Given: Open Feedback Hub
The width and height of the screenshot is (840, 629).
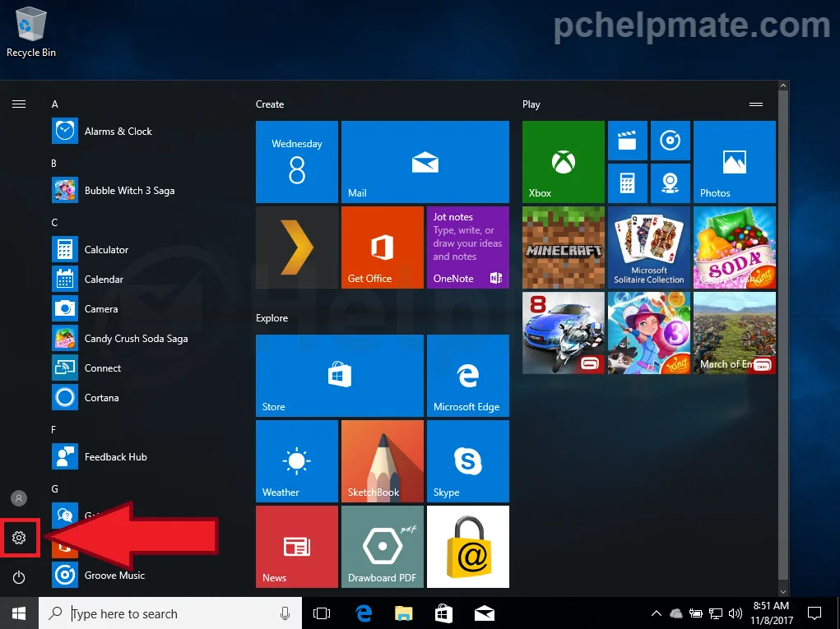Looking at the screenshot, I should (x=99, y=457).
